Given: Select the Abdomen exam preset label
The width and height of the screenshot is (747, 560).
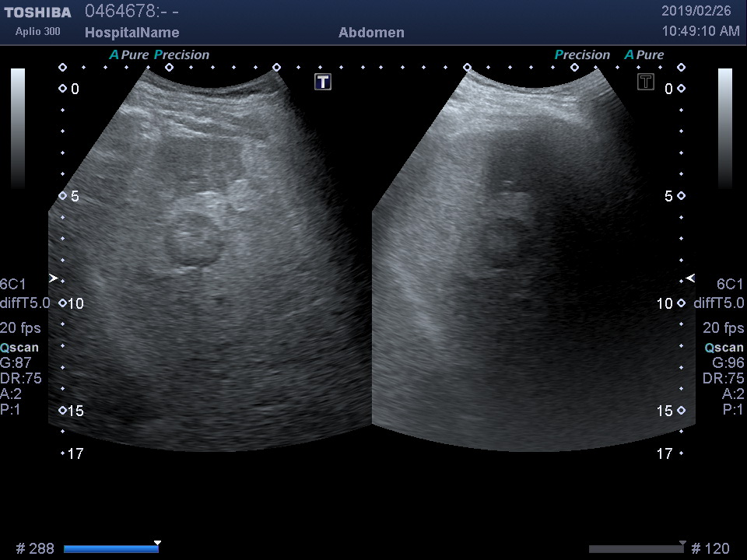Looking at the screenshot, I should pos(371,33).
